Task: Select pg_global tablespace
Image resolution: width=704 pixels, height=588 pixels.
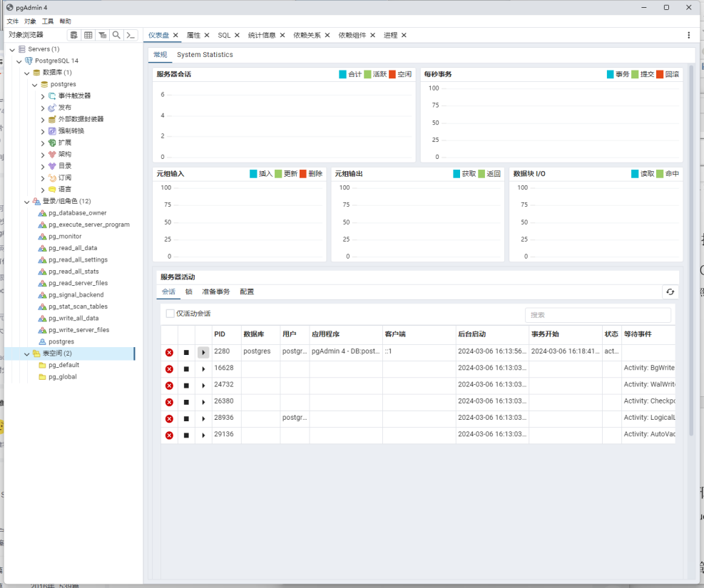Action: point(62,377)
